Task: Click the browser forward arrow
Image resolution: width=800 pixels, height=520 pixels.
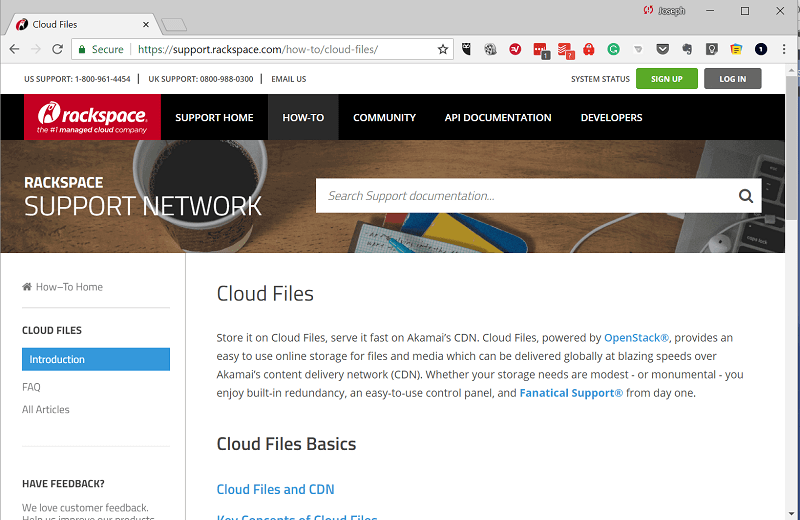Action: point(36,49)
